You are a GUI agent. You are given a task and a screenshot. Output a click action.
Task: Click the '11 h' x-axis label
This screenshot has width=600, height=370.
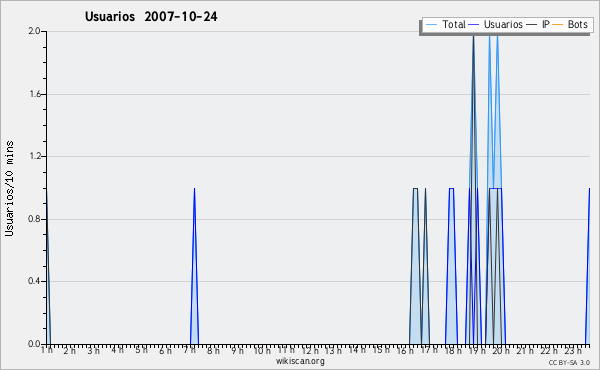(x=286, y=350)
